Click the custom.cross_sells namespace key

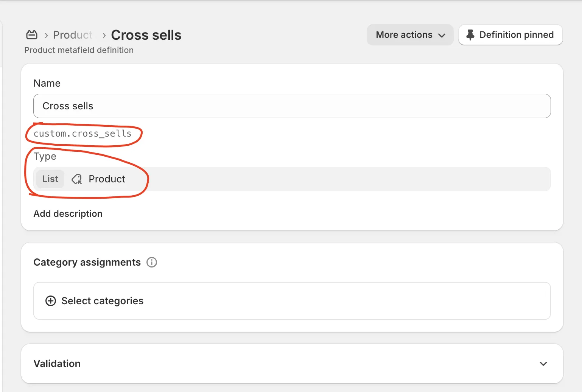pos(82,134)
